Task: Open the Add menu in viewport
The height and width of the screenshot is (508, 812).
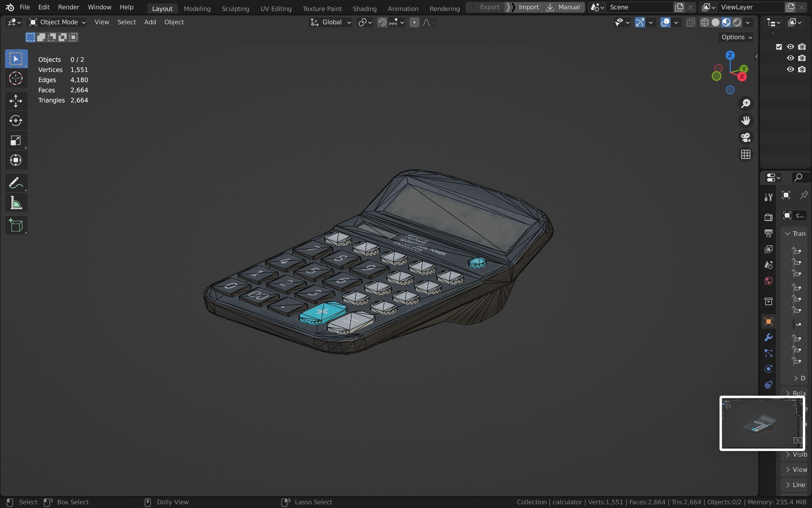Action: (x=150, y=22)
